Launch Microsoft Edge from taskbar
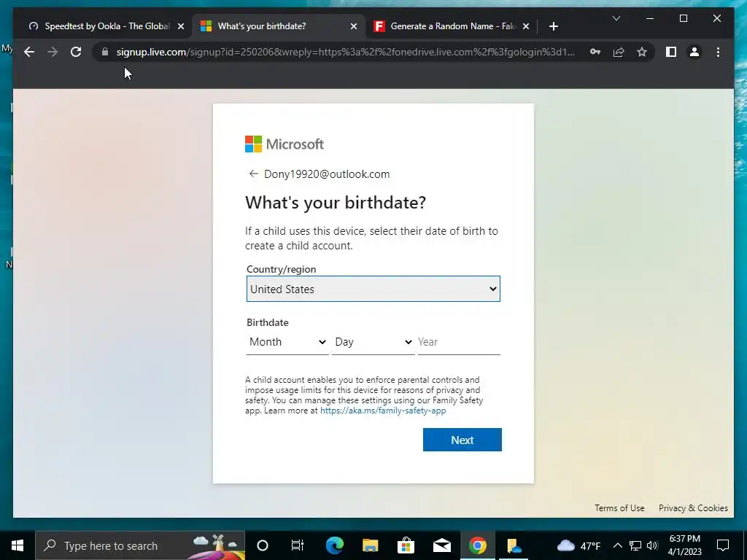 (334, 545)
